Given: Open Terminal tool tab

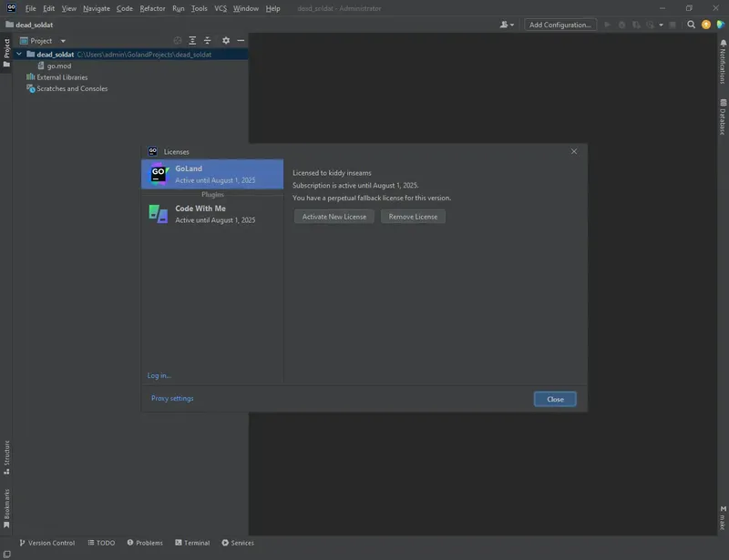Looking at the screenshot, I should 192,543.
